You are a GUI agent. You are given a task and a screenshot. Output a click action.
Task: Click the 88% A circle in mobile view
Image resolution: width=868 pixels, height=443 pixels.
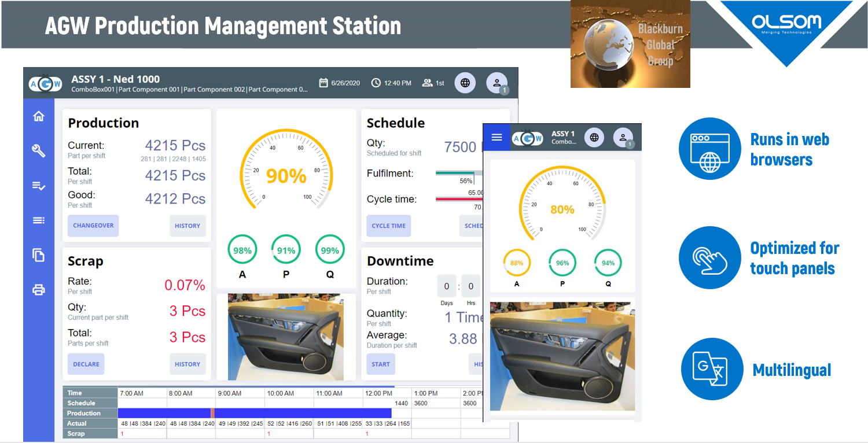point(517,263)
